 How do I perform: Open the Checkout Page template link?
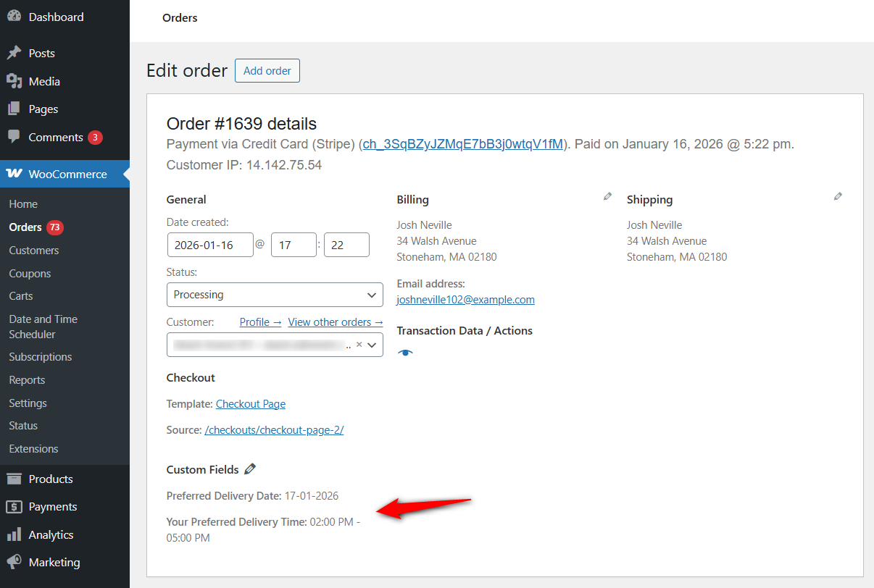250,403
